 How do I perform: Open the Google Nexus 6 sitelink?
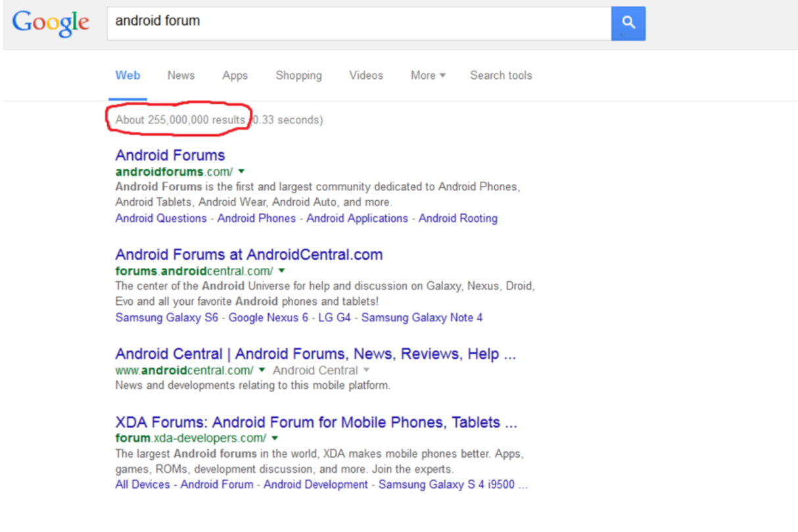pos(268,318)
